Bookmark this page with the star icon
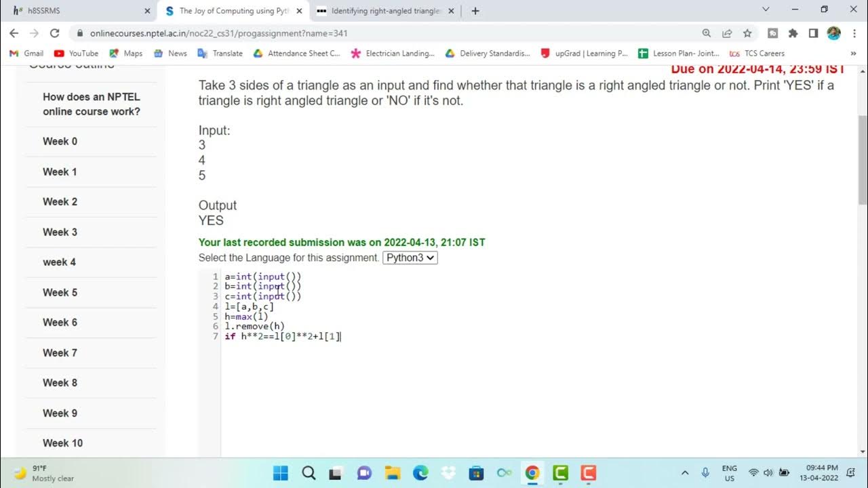The image size is (868, 488). (747, 33)
